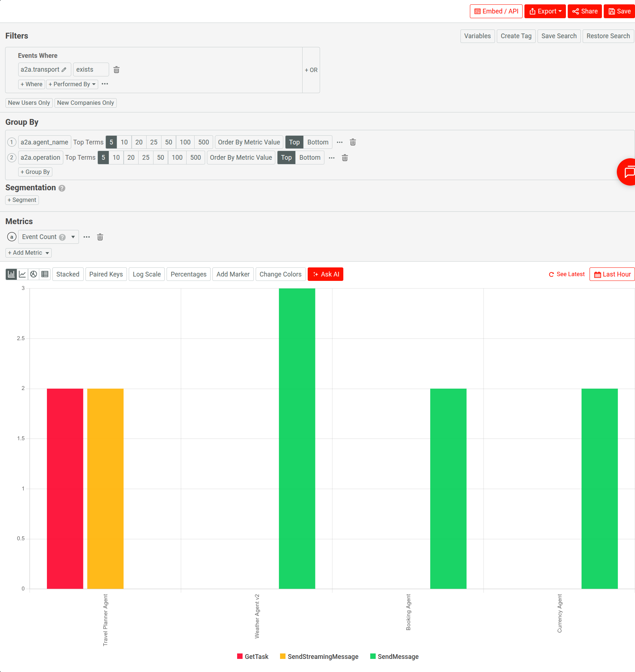Screen dimensions: 635x672
Task: Enable New Users Only filter
Action: 29,103
